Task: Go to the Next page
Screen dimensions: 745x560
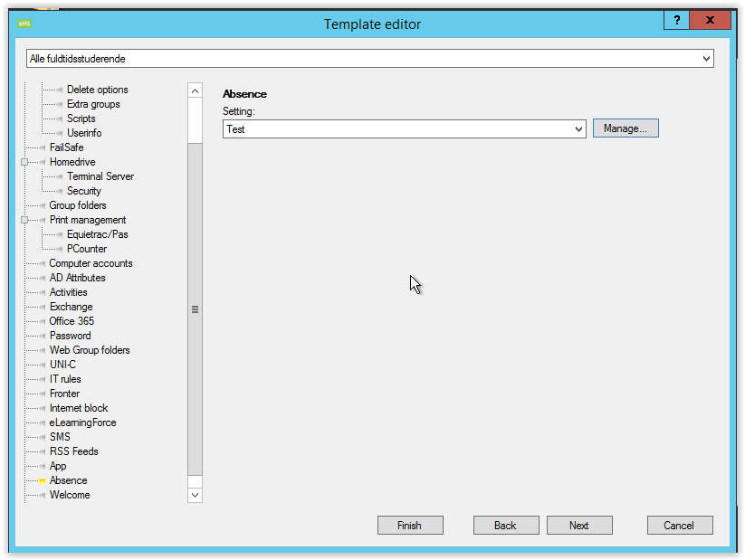Action: click(579, 525)
